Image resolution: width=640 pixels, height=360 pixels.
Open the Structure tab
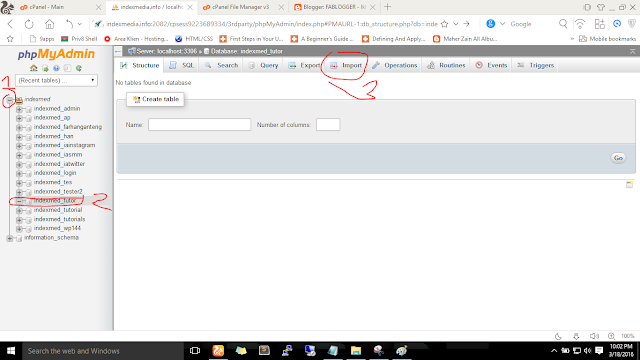point(140,65)
